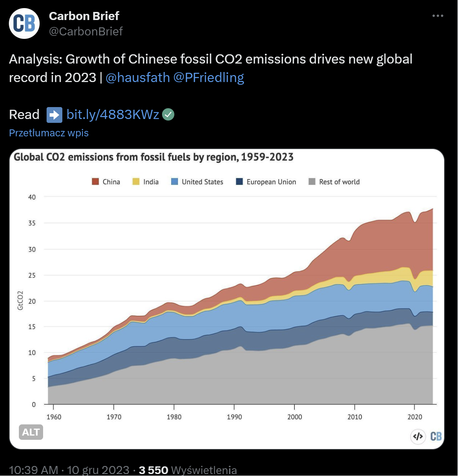Click the @PFriedling mention

(209, 77)
